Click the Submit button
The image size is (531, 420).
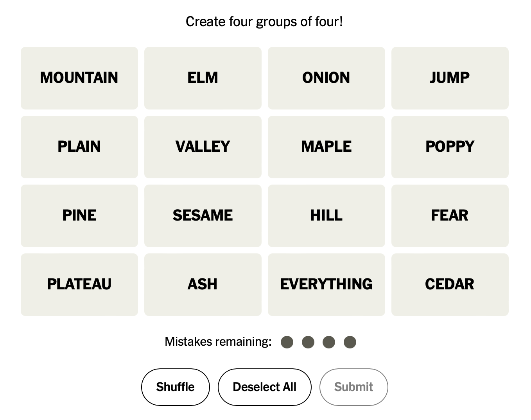[353, 387]
